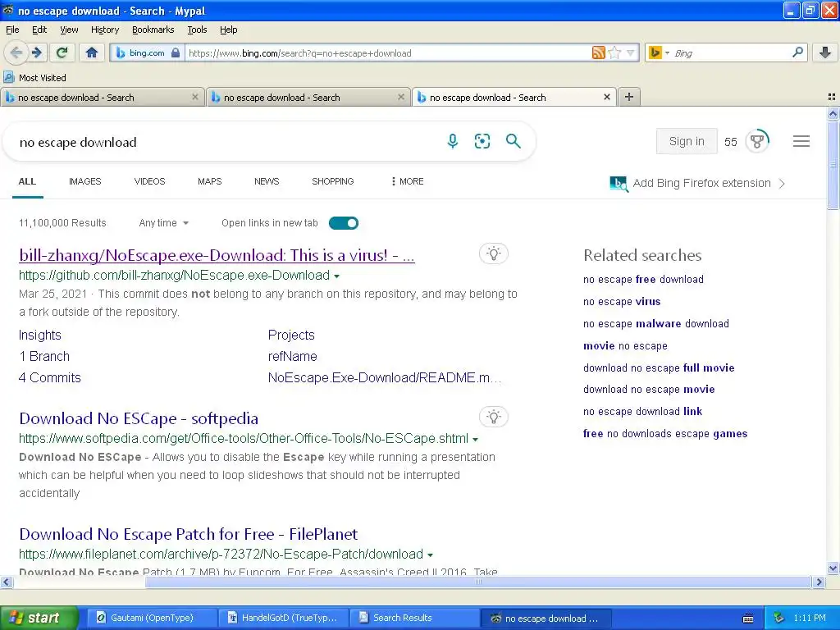Switch to the SHOPPING search tab
Screen dimensions: 840x630
tap(333, 181)
